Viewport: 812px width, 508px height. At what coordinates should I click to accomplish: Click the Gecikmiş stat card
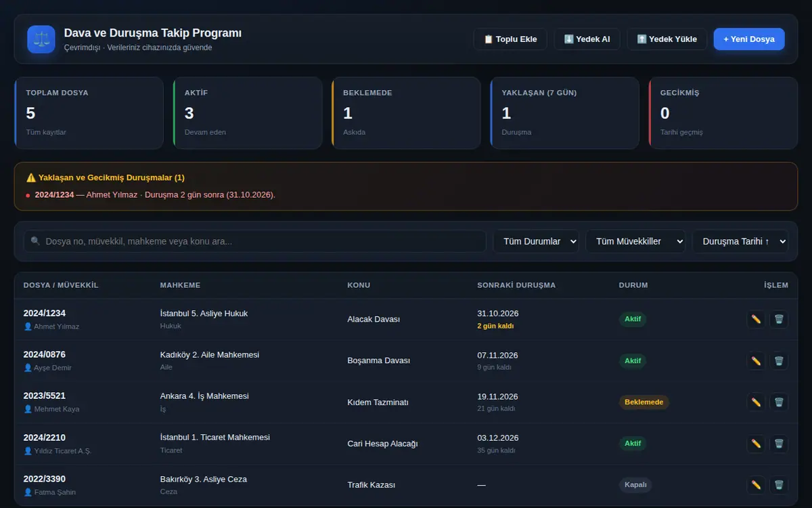click(723, 113)
